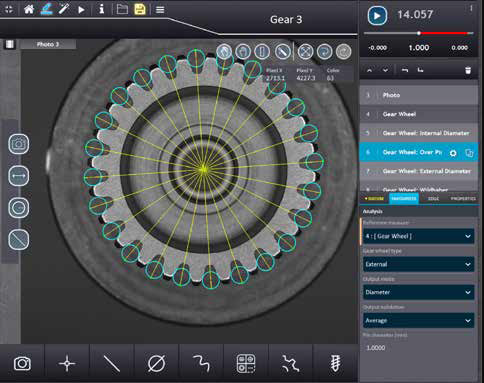
Task: Click the -0.000 lower tolerance value
Action: click(x=377, y=48)
